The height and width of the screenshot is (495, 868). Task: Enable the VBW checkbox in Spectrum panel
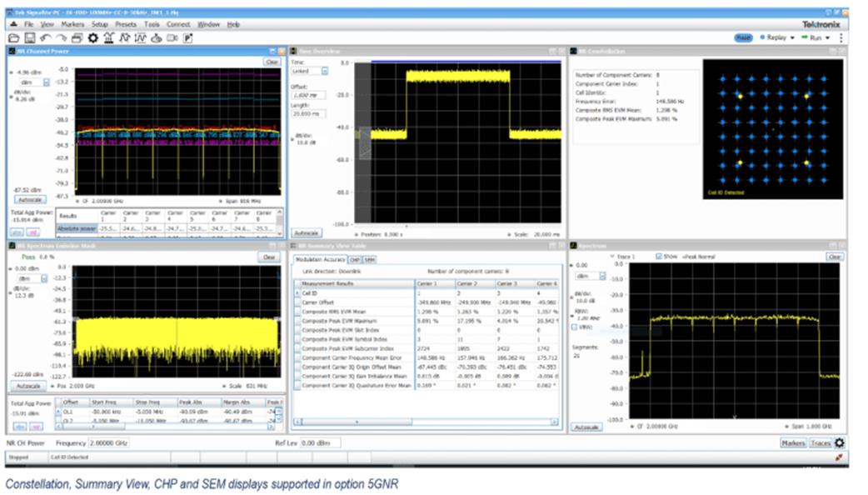point(576,327)
